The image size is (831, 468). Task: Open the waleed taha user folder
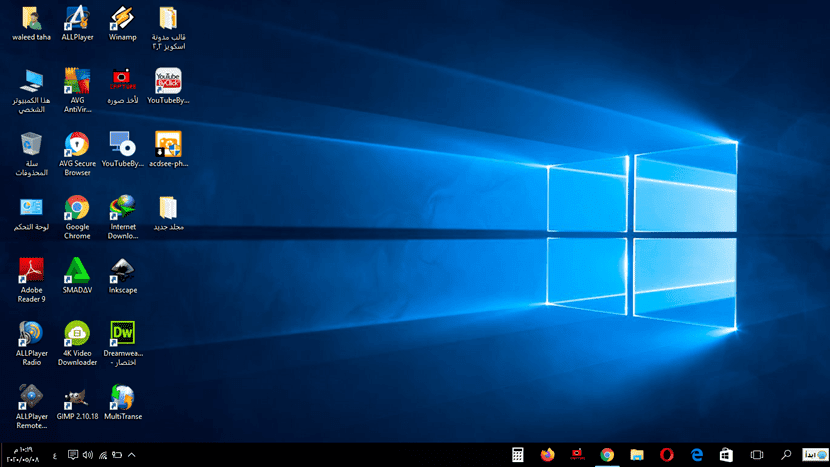click(31, 24)
